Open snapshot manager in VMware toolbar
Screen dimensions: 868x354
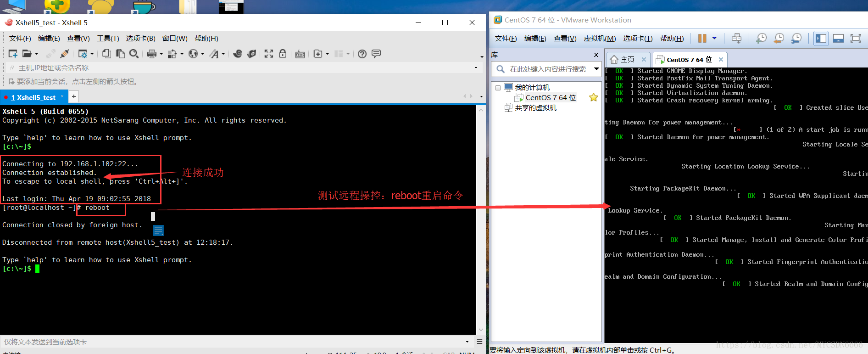(796, 38)
